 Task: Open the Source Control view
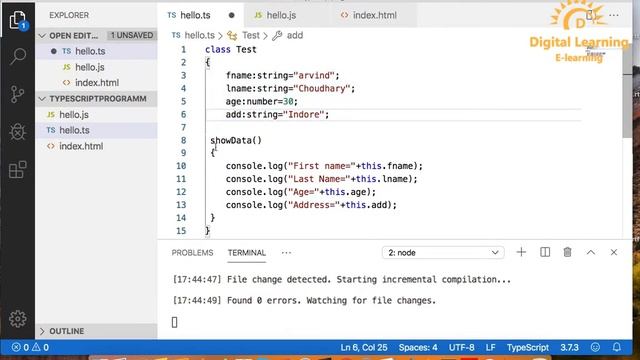click(18, 94)
